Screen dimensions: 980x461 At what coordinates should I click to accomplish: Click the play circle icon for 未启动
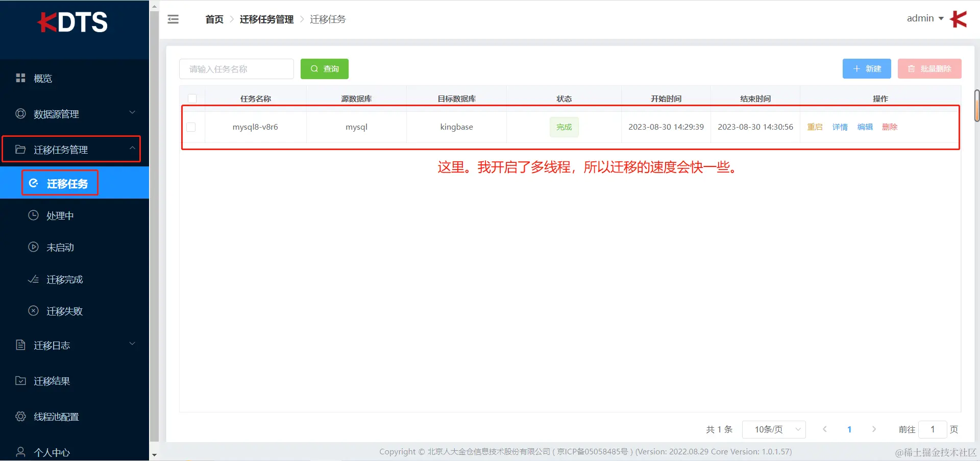click(x=33, y=247)
